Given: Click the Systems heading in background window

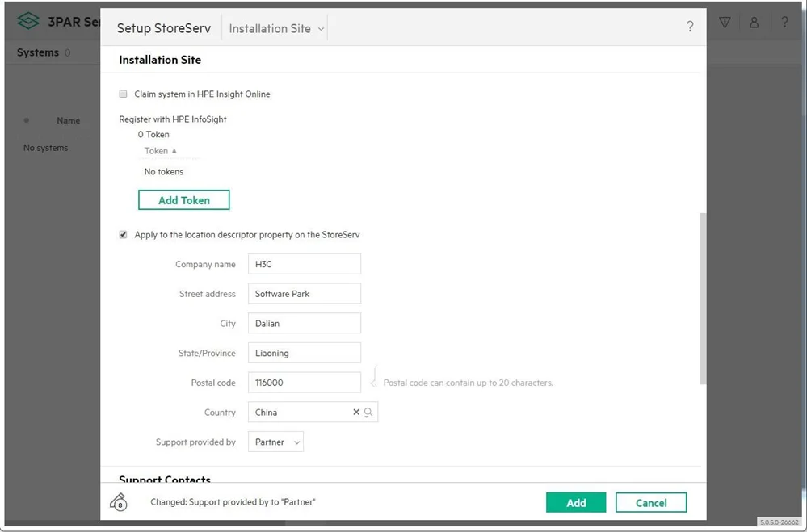Looking at the screenshot, I should click(x=38, y=52).
